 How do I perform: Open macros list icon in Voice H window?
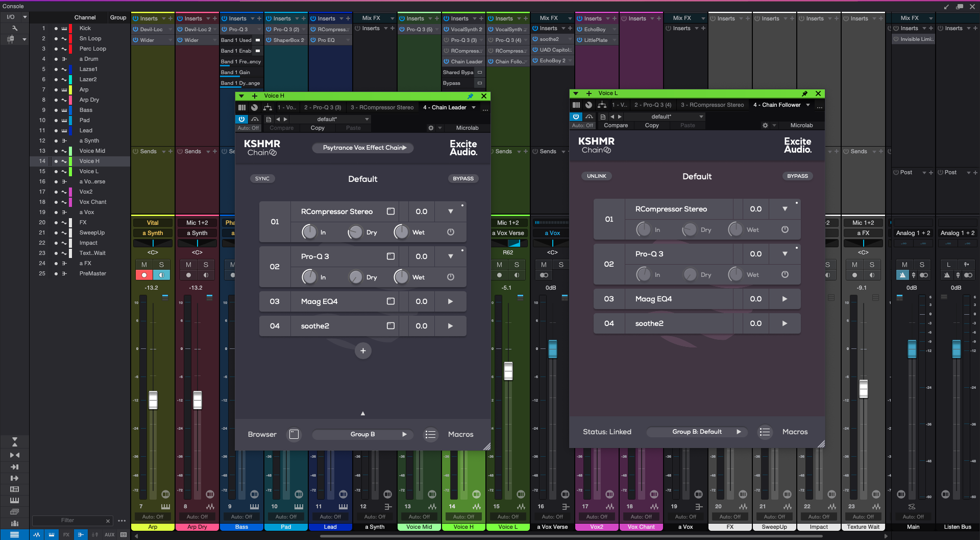pos(431,434)
